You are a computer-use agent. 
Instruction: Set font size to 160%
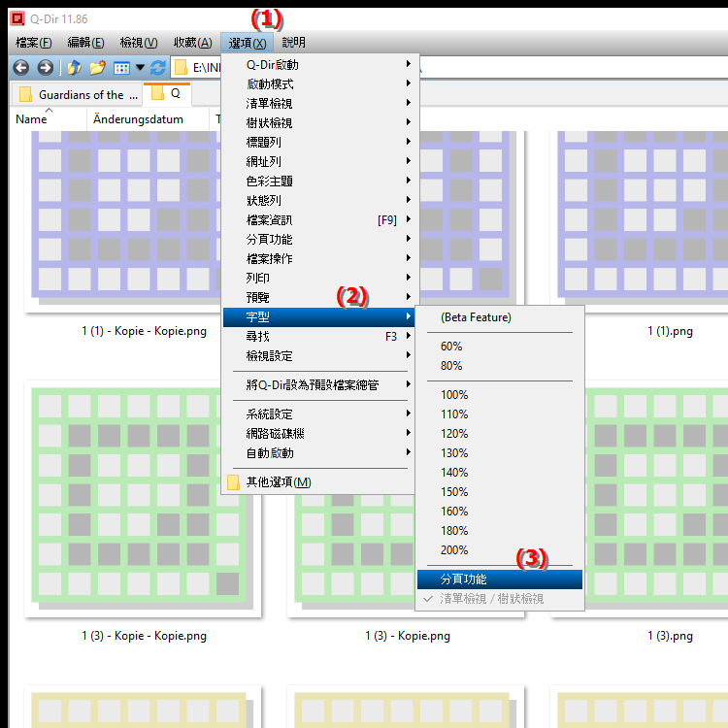[x=500, y=512]
